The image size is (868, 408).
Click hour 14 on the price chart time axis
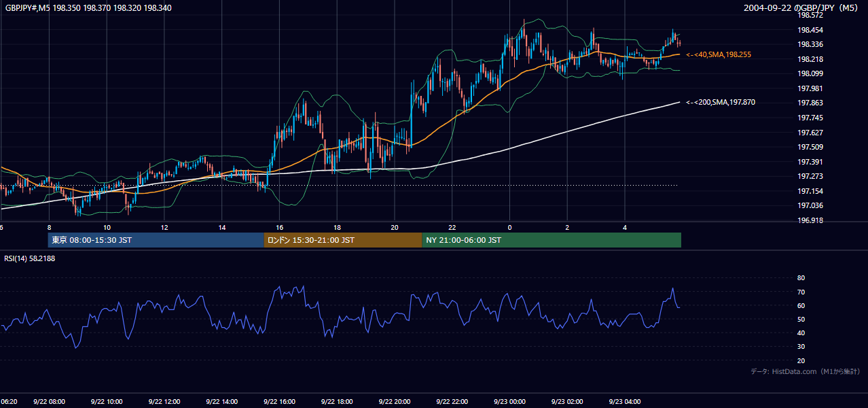pos(222,227)
